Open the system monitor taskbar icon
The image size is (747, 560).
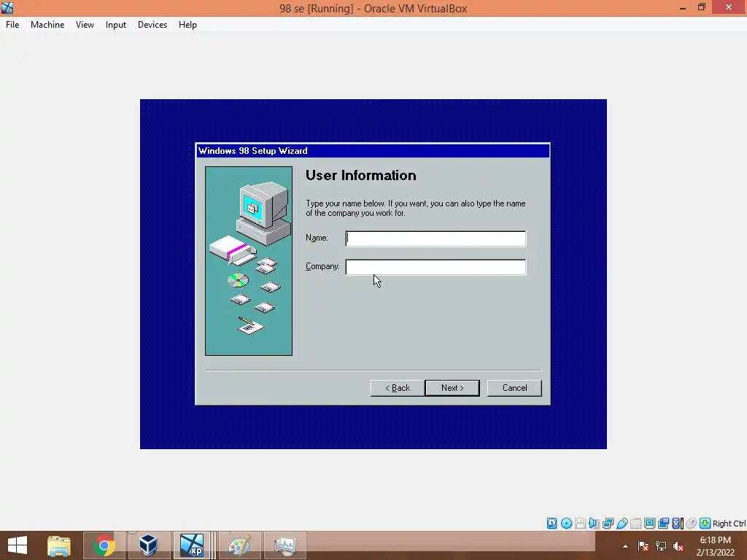click(285, 545)
